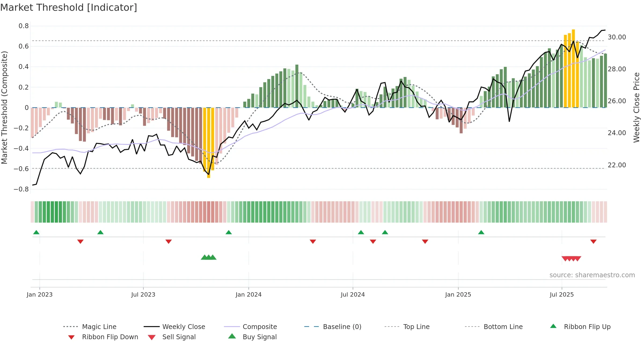Viewport: 644px width, 362px height.
Task: Toggle the Bottom Line legend entry
Action: pyautogui.click(x=494, y=327)
